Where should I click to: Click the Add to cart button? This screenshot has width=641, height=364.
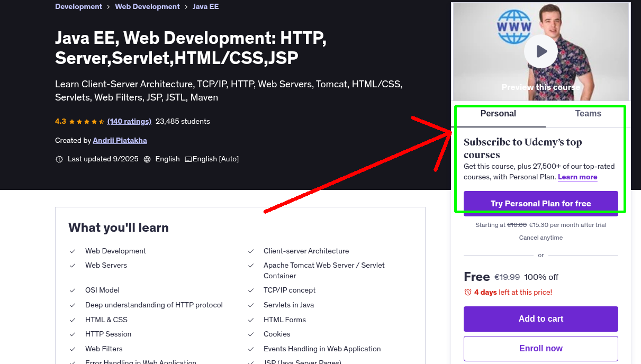pos(540,319)
